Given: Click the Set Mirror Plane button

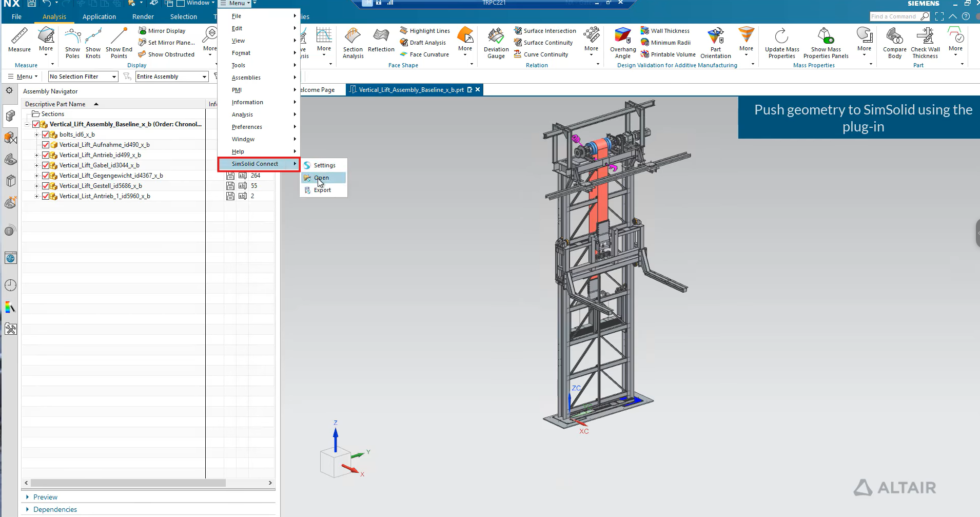Looking at the screenshot, I should click(167, 43).
